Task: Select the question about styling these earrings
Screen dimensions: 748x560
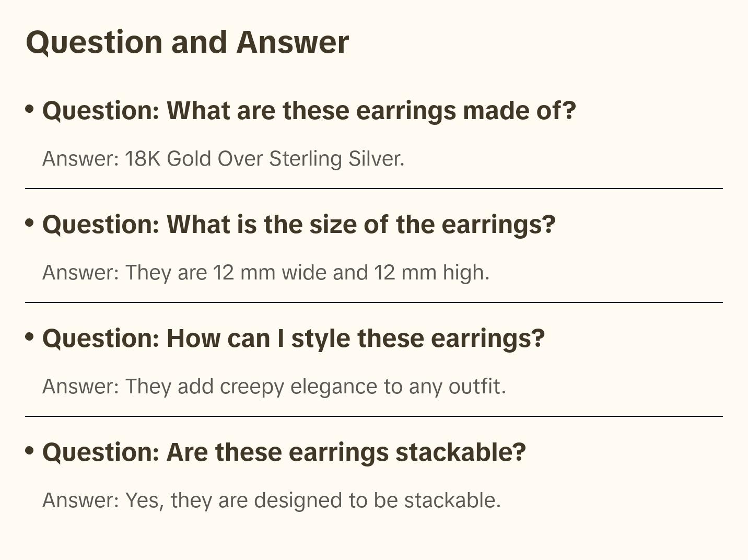Action: [x=294, y=339]
